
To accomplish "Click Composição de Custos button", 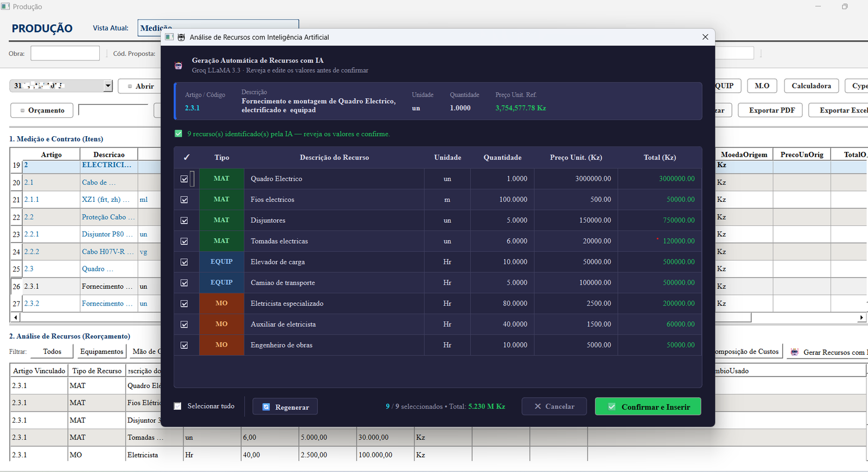I will click(749, 352).
